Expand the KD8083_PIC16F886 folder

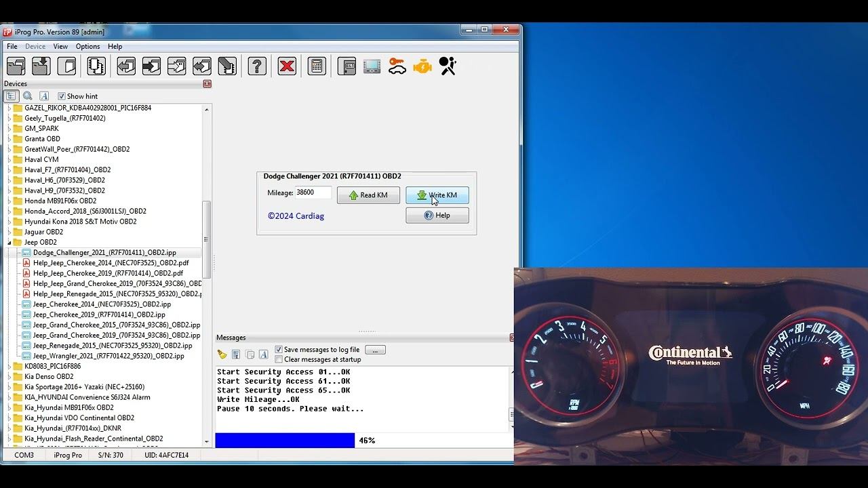coord(9,366)
